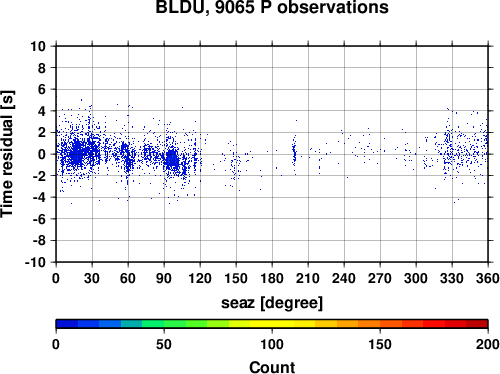Click the y-axis tick label 10
The image size is (500, 374).
pos(38,46)
